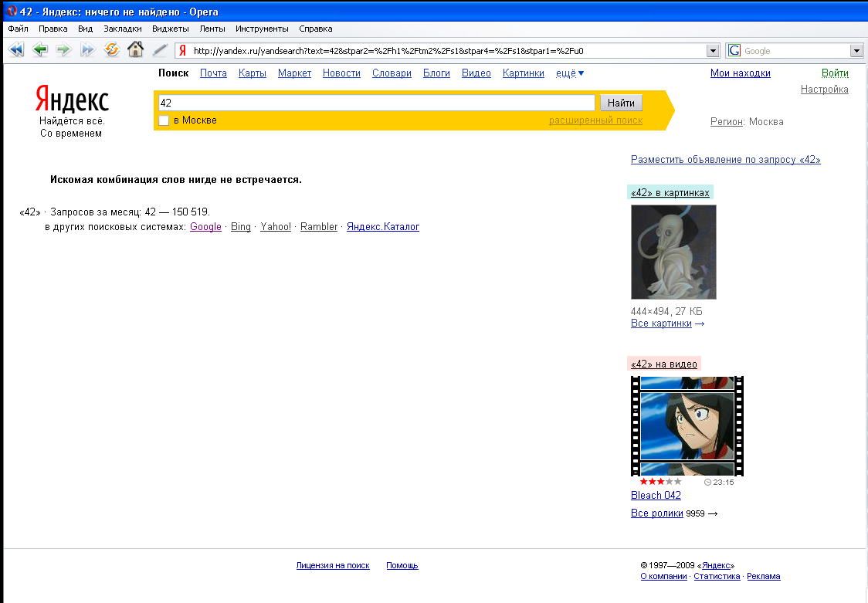
Task: Expand the address bar history dropdown
Action: [713, 51]
